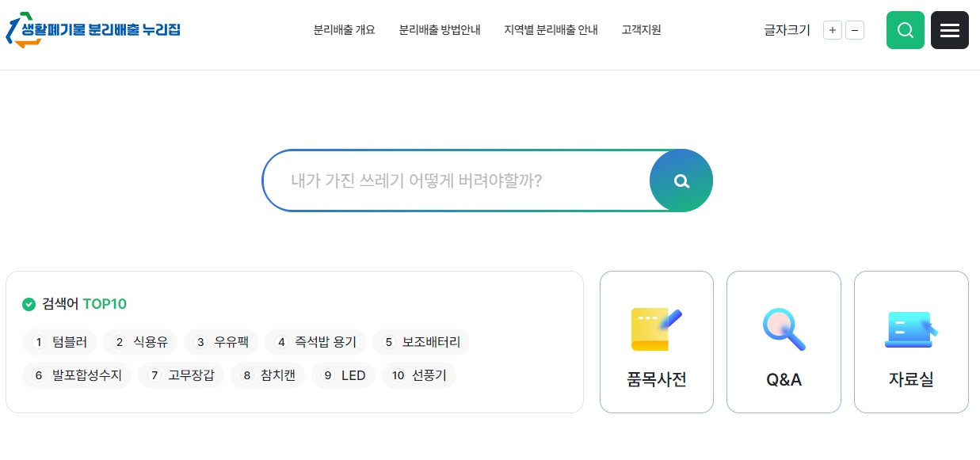Click the round magnifier search submit button

[681, 181]
